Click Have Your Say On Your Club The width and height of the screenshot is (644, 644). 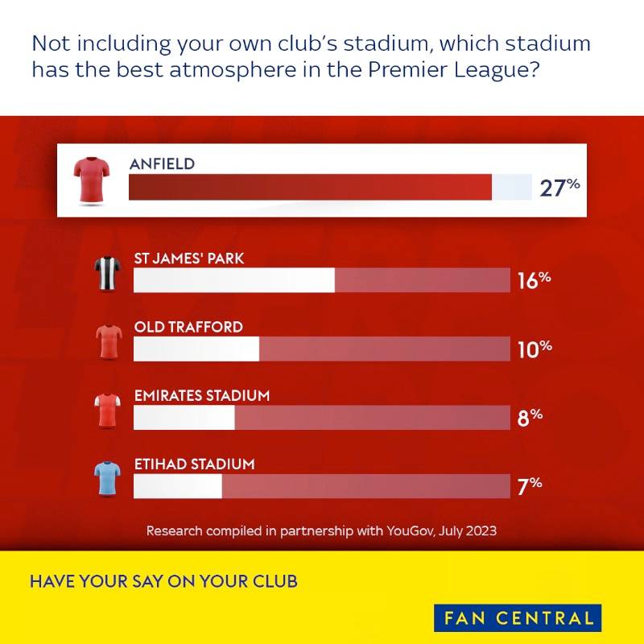[x=163, y=580]
